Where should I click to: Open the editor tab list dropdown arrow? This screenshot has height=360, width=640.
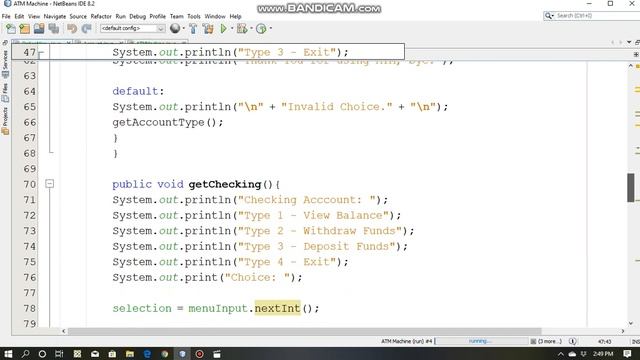click(629, 42)
